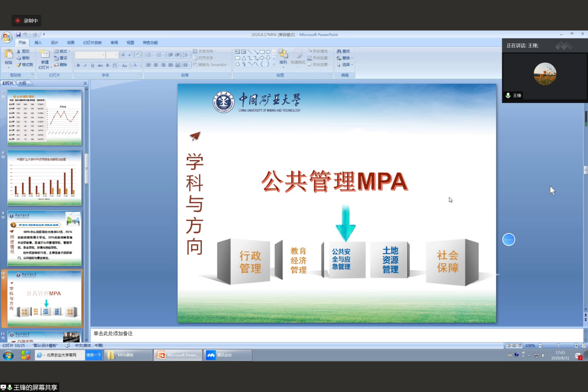Reset the slide with 重设
Screen dimensions: 588x392
click(x=60, y=58)
